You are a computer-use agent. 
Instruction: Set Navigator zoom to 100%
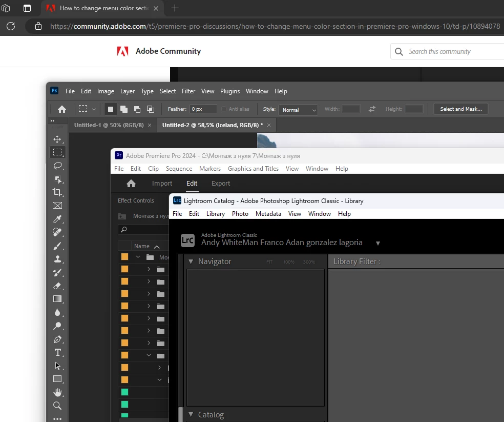click(x=289, y=262)
